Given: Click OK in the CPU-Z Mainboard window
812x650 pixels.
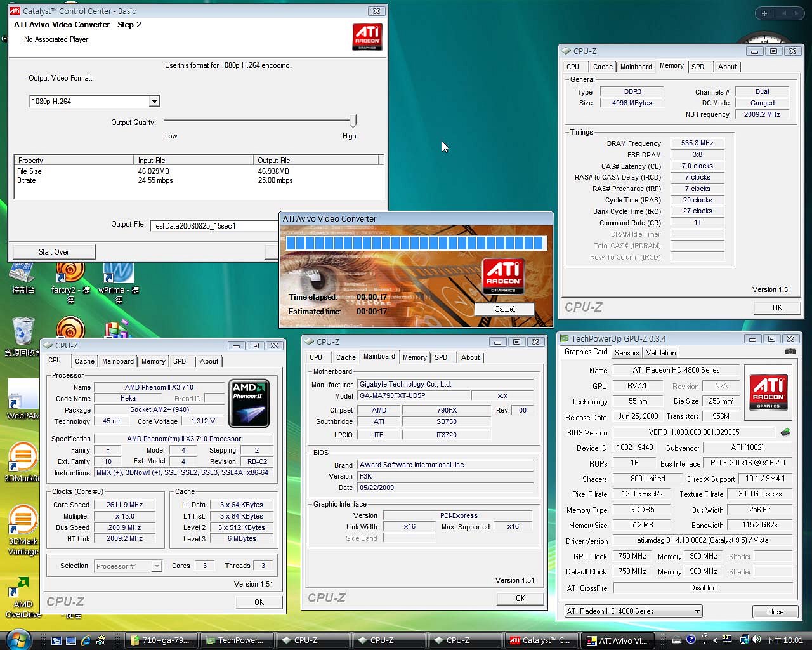Looking at the screenshot, I should coord(520,598).
